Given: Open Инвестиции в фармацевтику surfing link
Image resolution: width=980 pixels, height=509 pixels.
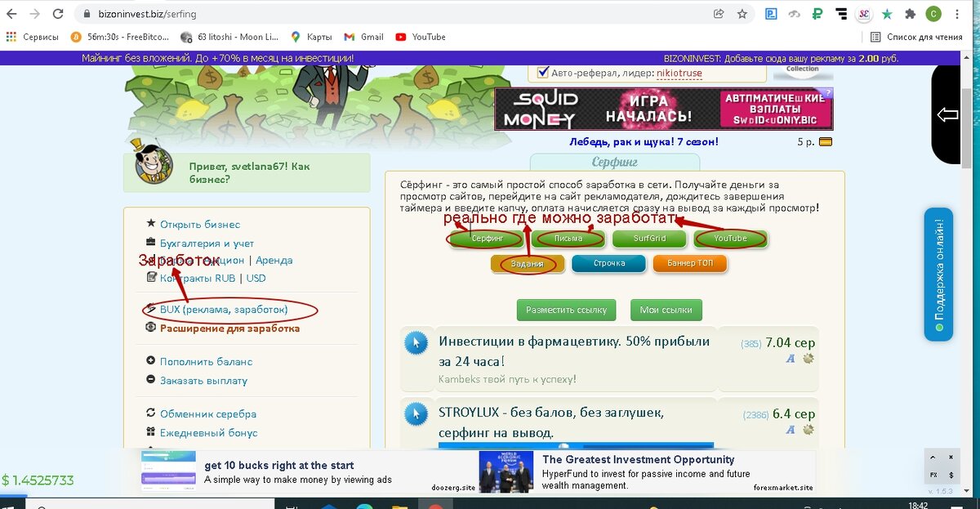Looking at the screenshot, I should tap(574, 350).
